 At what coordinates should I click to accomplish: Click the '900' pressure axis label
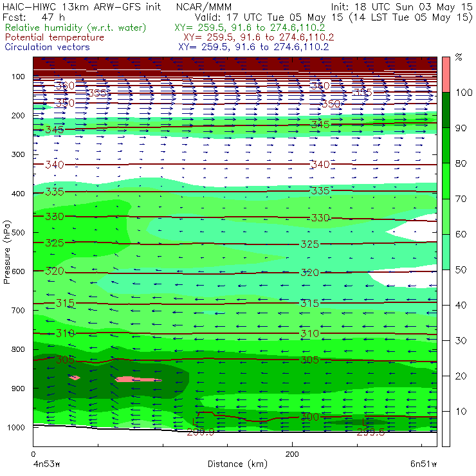point(18,389)
